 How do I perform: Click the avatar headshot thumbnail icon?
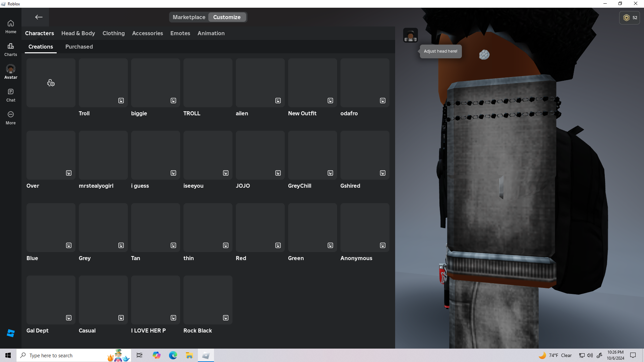coord(410,35)
